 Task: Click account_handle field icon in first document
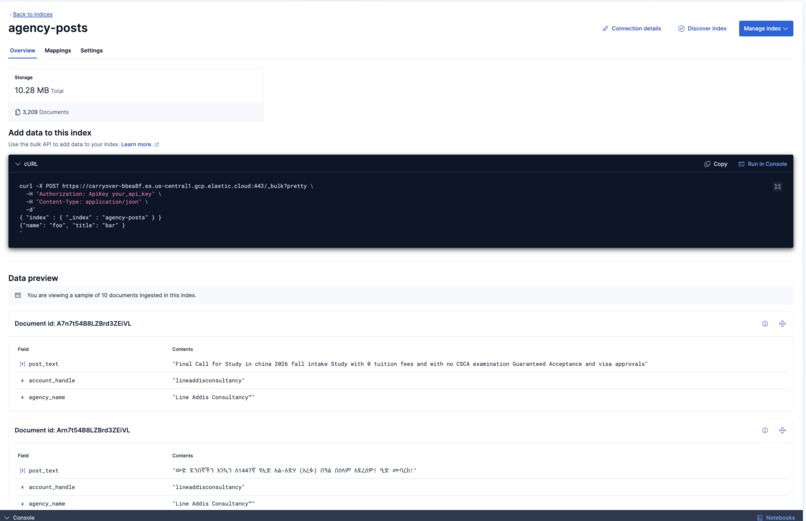coord(22,381)
